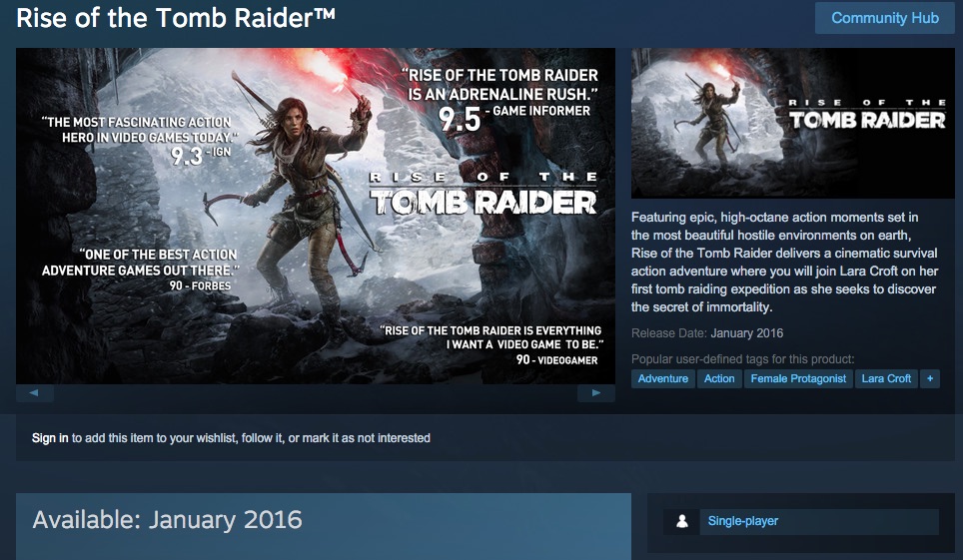Image resolution: width=963 pixels, height=560 pixels.
Task: Click the Tomb Raider header capsule image
Action: (793, 123)
